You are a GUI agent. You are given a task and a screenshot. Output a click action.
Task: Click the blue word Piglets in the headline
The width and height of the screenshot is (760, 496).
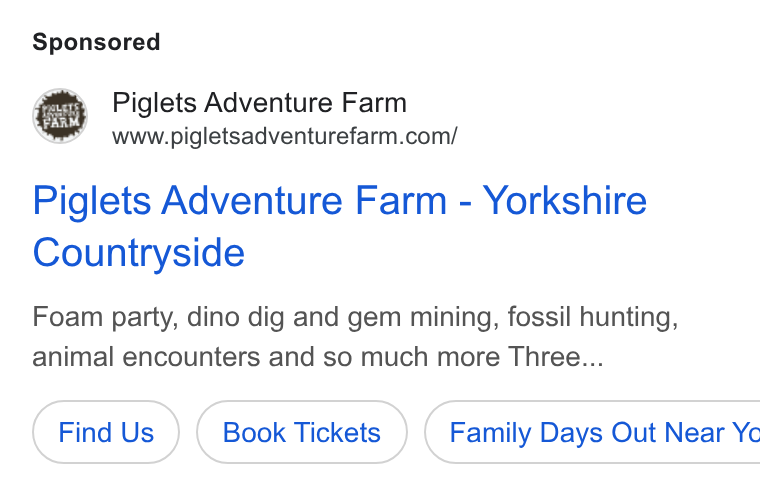coord(92,201)
